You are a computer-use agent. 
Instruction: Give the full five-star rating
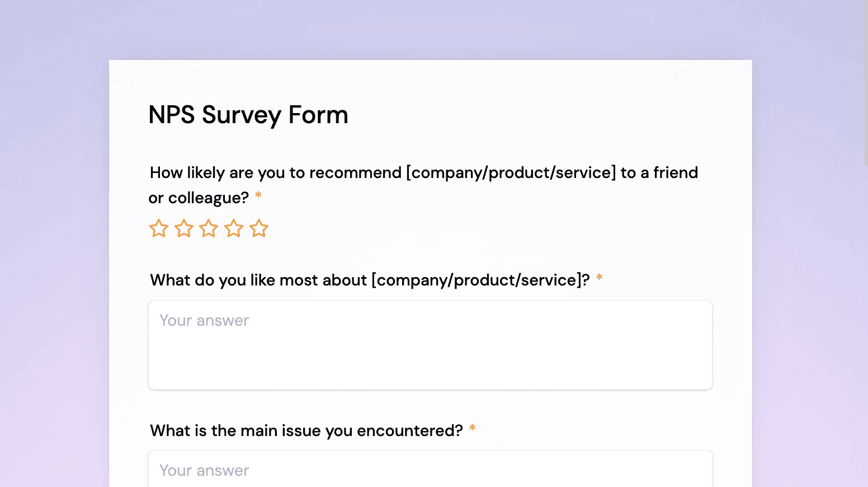tap(259, 228)
